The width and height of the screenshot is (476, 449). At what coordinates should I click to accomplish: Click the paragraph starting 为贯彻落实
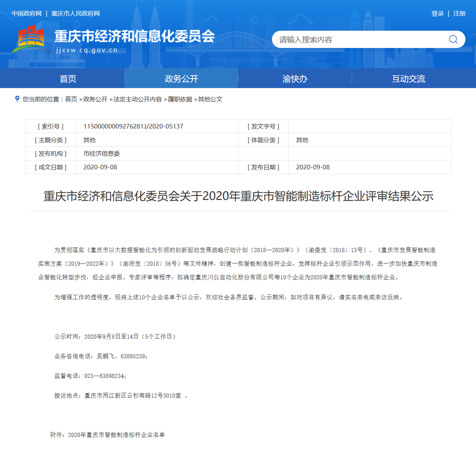[x=238, y=263]
